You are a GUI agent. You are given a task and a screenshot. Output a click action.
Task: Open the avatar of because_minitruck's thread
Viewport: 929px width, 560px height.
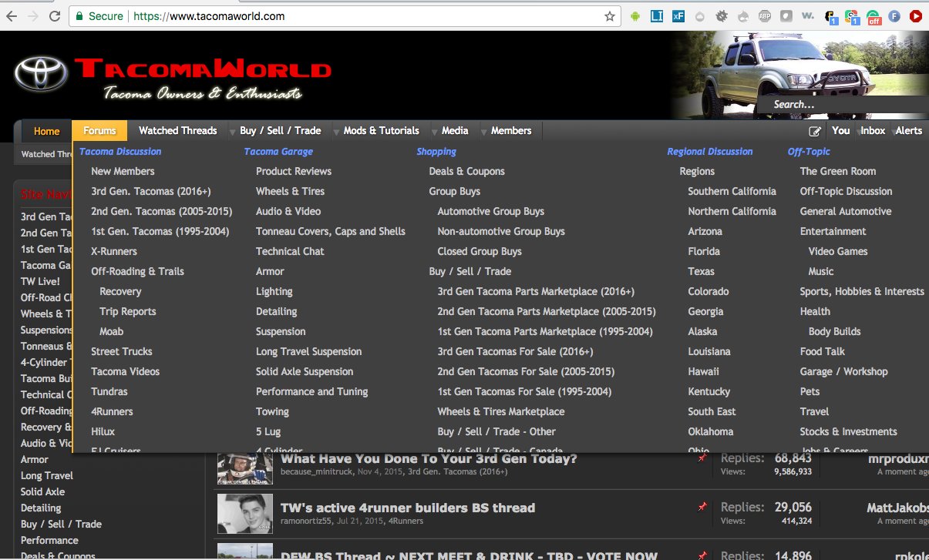[x=245, y=467]
